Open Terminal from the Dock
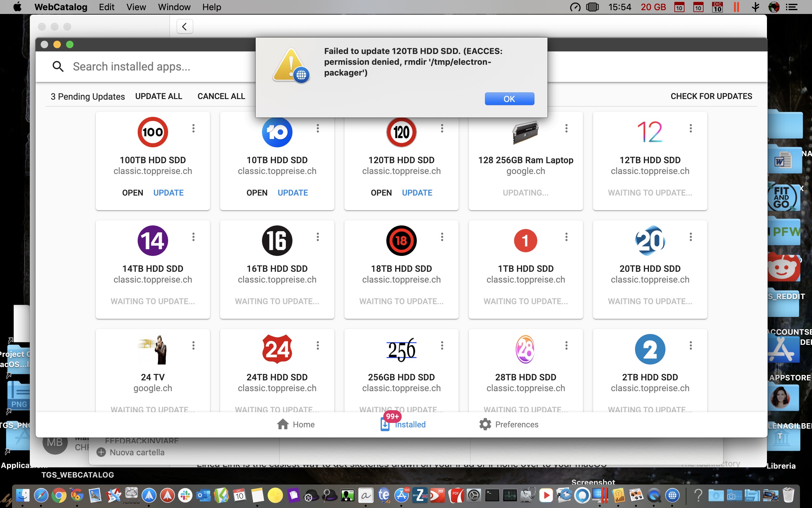This screenshot has height=508, width=812. [x=492, y=495]
